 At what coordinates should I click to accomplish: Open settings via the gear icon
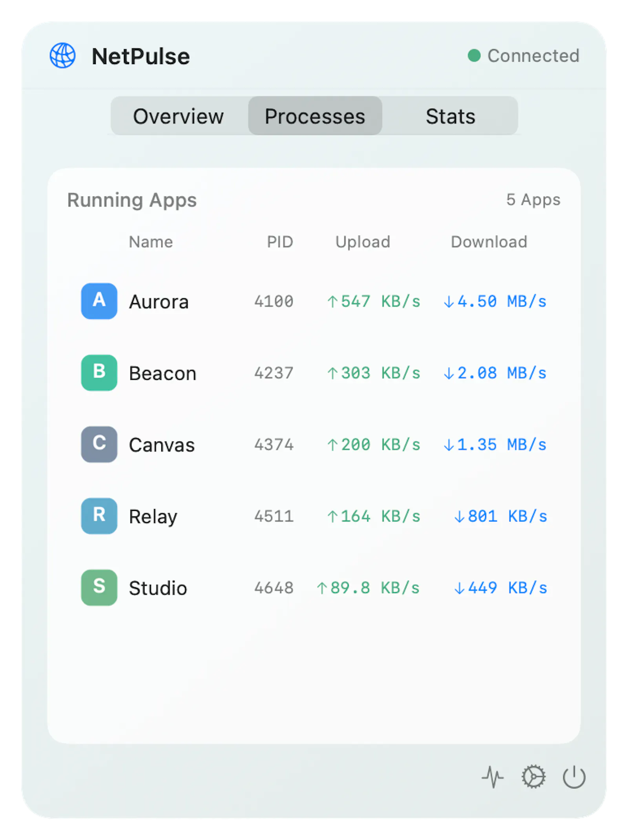pyautogui.click(x=533, y=776)
